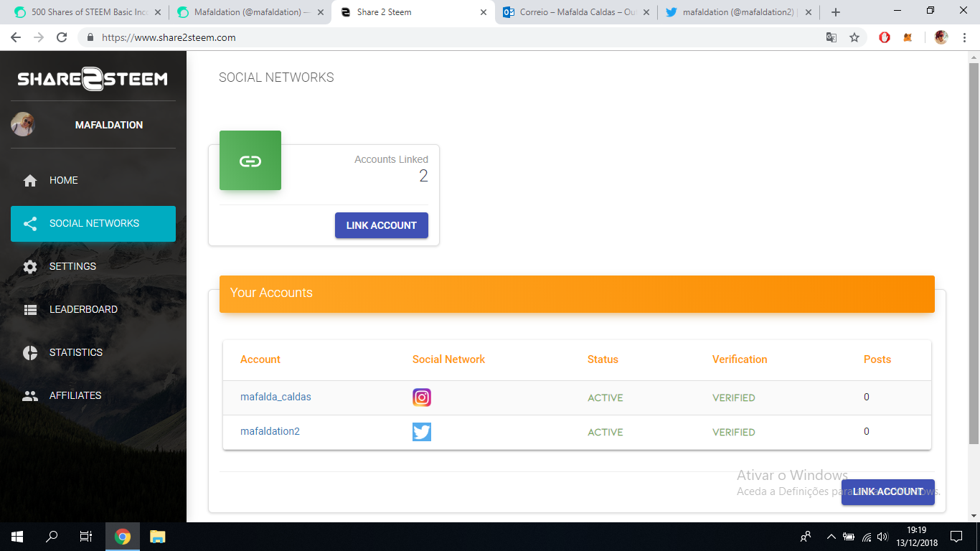The width and height of the screenshot is (980, 551).
Task: Click the Posts column header
Action: point(877,359)
